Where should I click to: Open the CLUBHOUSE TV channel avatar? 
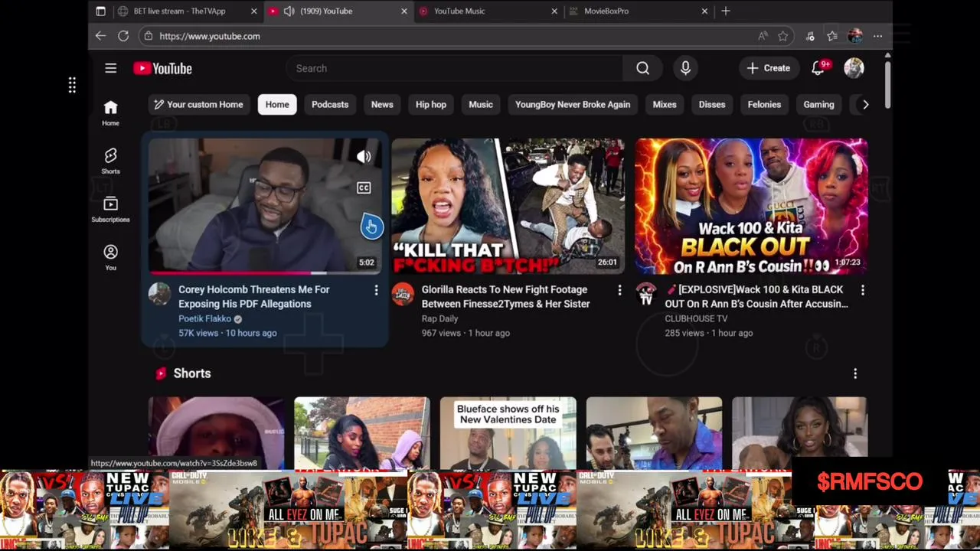click(x=646, y=294)
